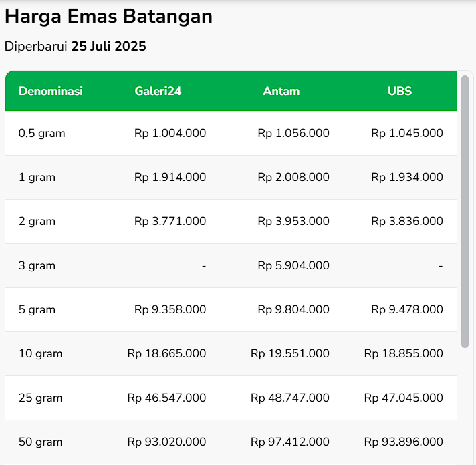Select Antam price Rp 19.551.000
Viewport: 476px width, 465px height.
click(290, 353)
